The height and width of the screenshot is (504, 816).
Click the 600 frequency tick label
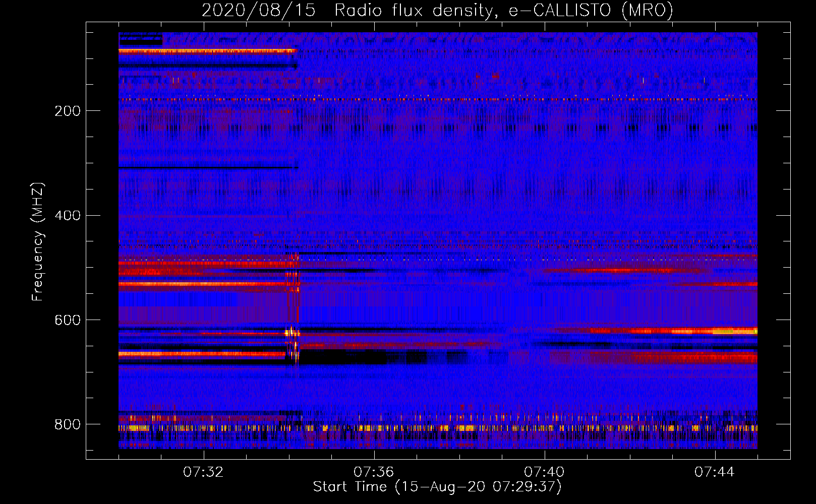click(68, 321)
